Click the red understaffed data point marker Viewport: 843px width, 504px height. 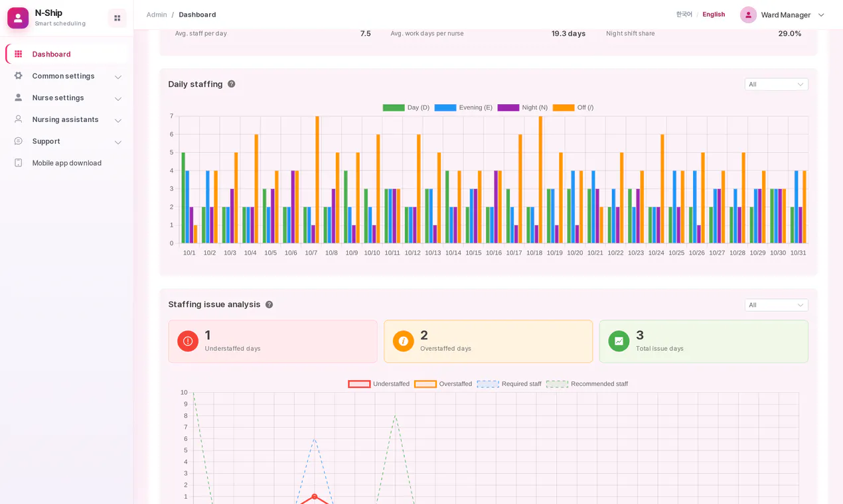315,497
